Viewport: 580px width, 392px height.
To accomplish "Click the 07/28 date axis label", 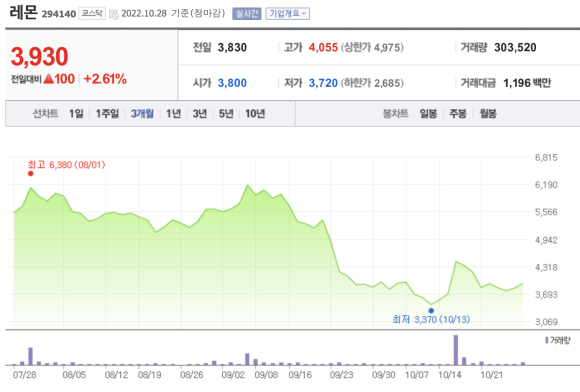I will 24,375.
